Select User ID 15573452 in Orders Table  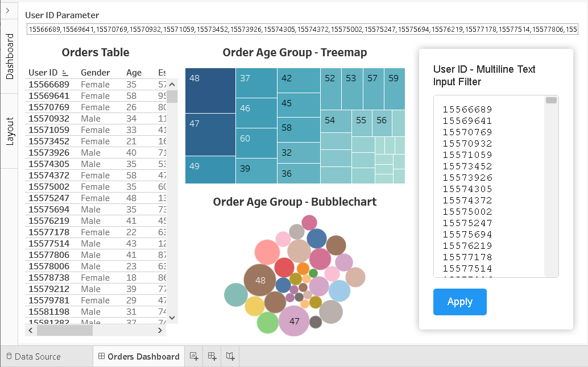click(x=49, y=141)
